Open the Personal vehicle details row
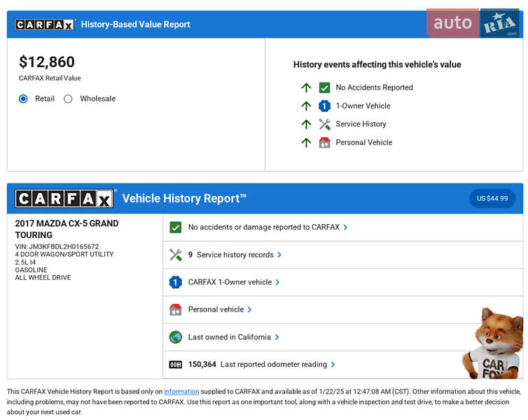This screenshot has width=528, height=420. [220, 309]
